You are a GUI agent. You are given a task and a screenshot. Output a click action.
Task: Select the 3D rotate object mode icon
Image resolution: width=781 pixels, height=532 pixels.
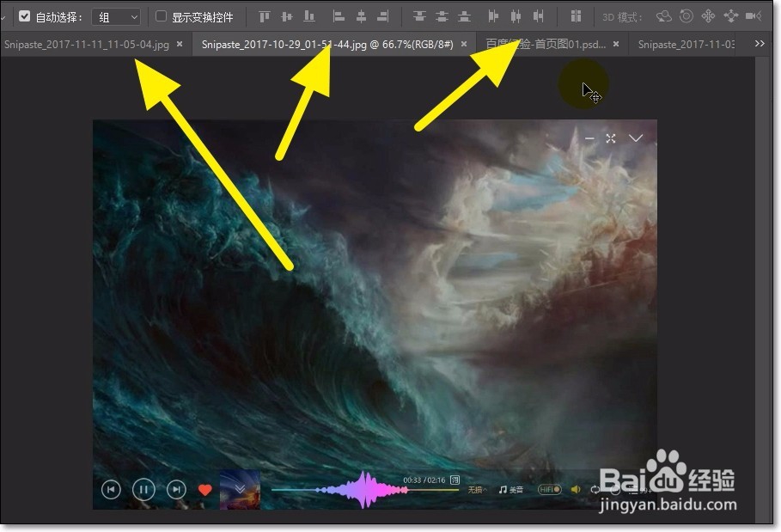pos(663,17)
